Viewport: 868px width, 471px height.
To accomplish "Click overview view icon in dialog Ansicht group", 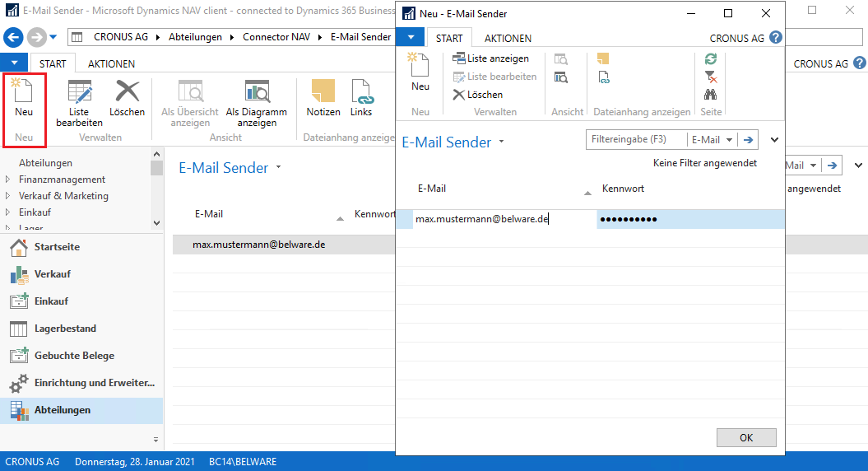I will 561,58.
